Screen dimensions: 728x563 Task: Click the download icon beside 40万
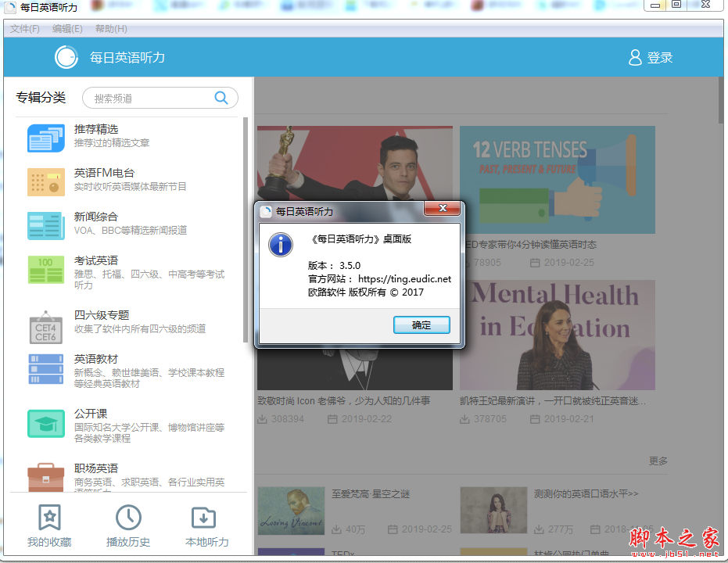tap(336, 529)
